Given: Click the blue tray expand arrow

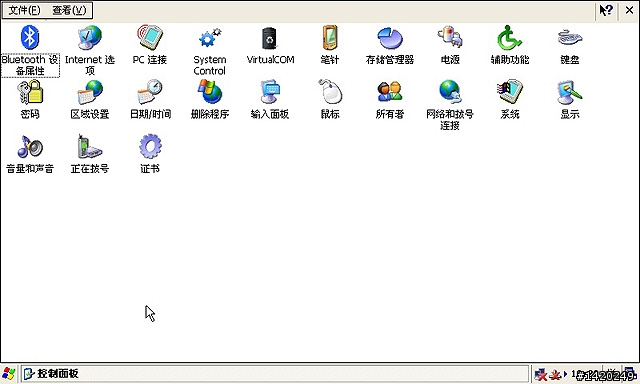Looking at the screenshot, I should coord(565,373).
